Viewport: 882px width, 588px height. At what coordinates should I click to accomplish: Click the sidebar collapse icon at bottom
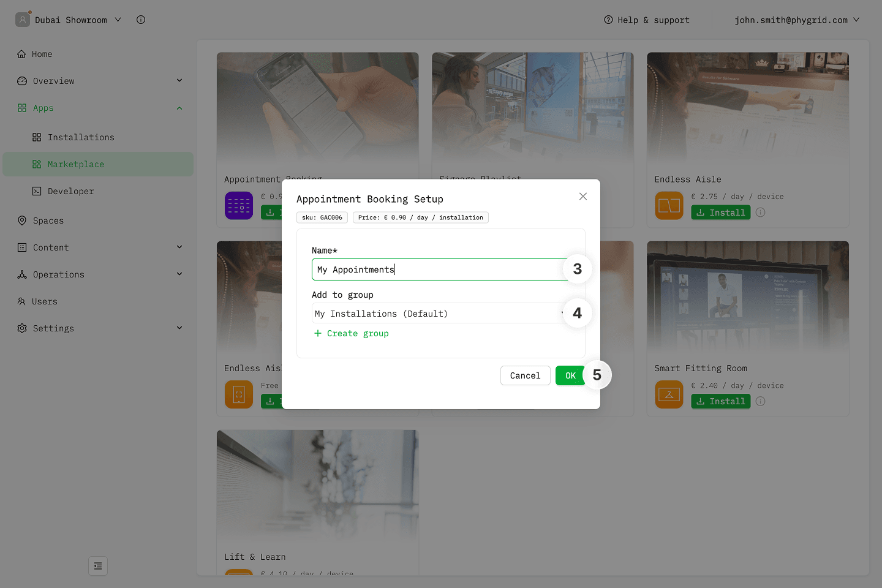click(x=98, y=566)
